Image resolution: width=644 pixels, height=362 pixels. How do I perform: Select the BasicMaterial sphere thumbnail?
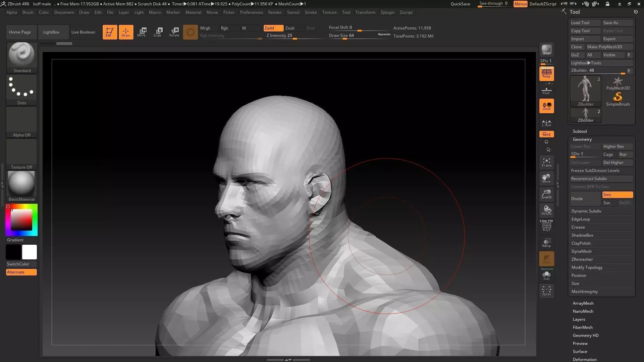click(21, 184)
